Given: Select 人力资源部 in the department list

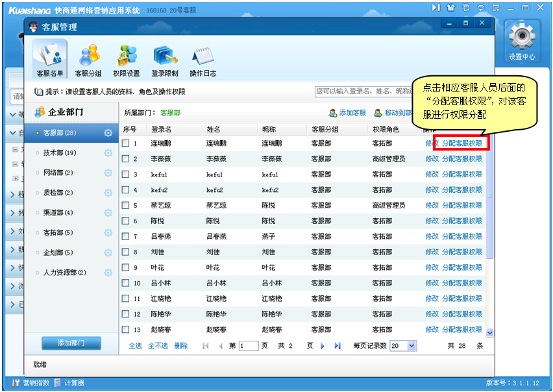Looking at the screenshot, I should (64, 273).
